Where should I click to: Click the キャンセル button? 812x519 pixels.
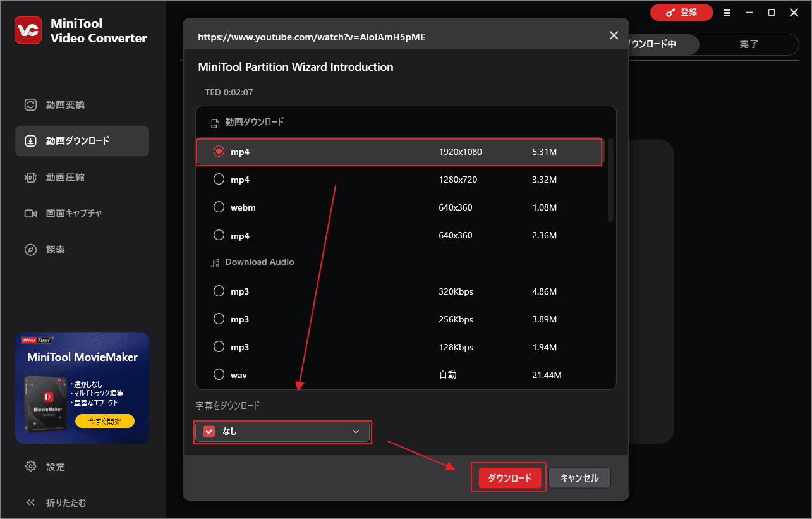[579, 478]
